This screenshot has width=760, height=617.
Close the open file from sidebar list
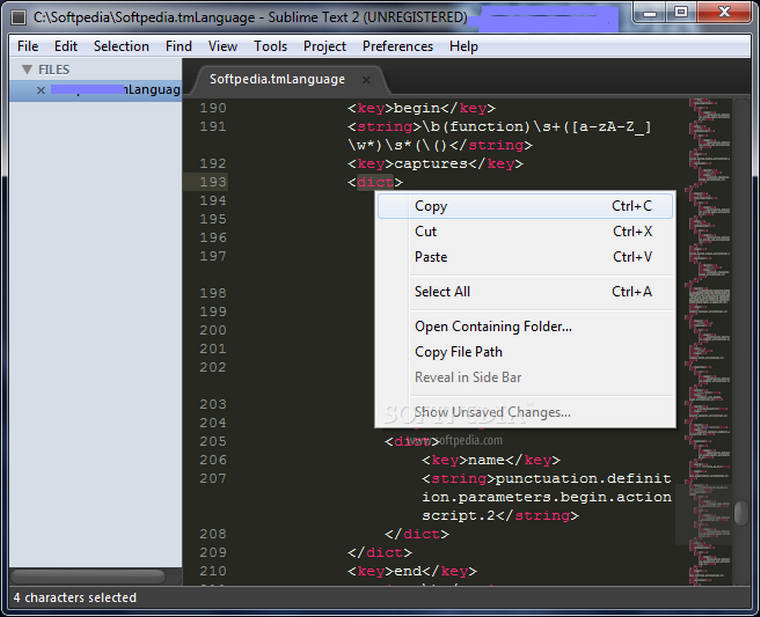[x=41, y=90]
